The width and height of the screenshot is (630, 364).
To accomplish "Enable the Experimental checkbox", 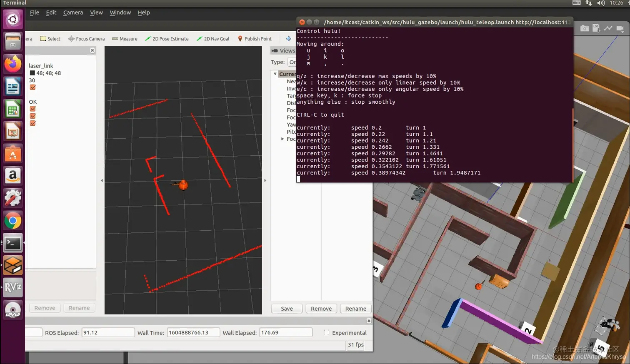I will coord(327,333).
